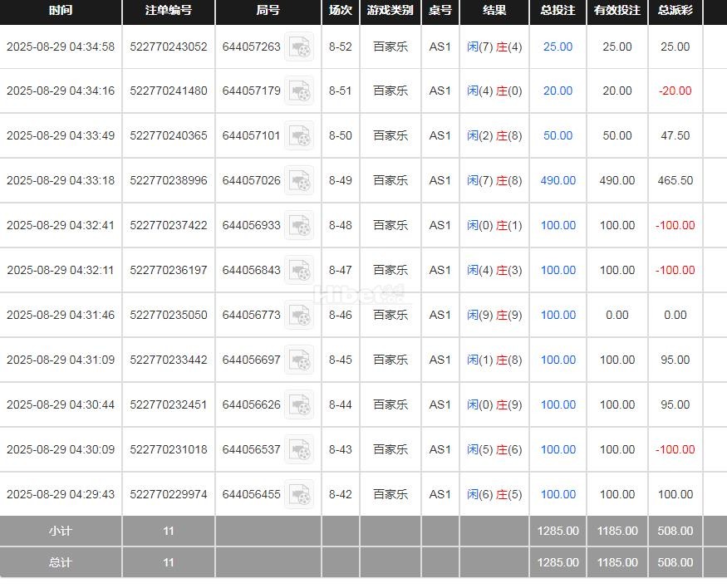Click the 注单编号 column header

pos(169,11)
